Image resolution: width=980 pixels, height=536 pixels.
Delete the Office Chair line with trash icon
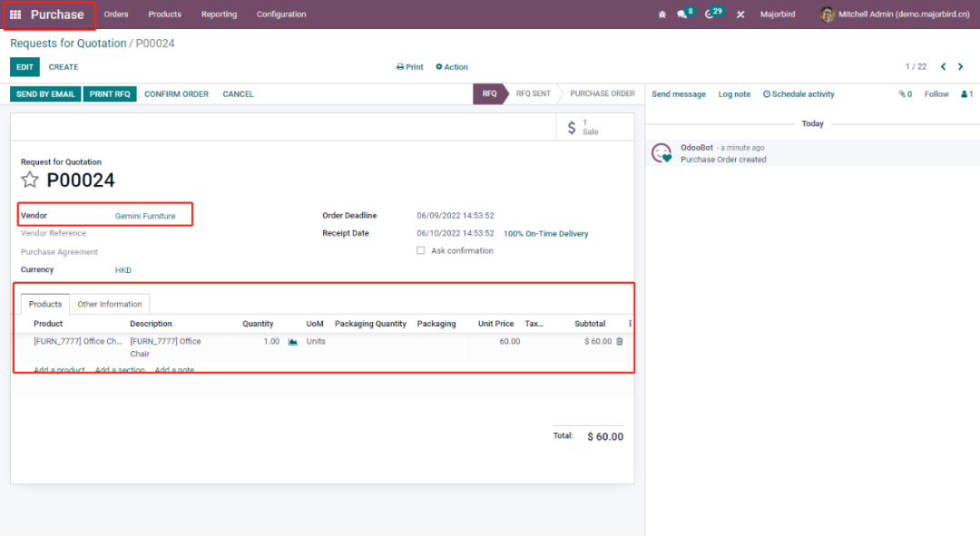620,342
